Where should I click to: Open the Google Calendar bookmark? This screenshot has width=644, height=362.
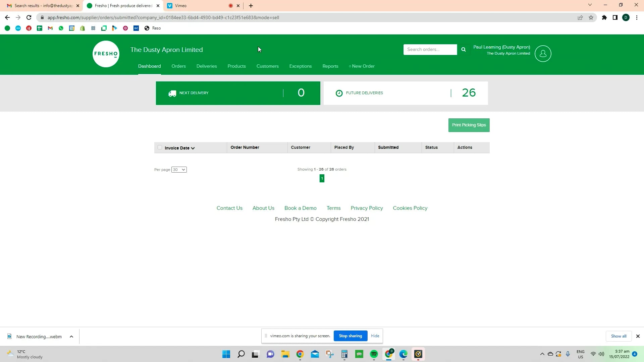coord(72,28)
